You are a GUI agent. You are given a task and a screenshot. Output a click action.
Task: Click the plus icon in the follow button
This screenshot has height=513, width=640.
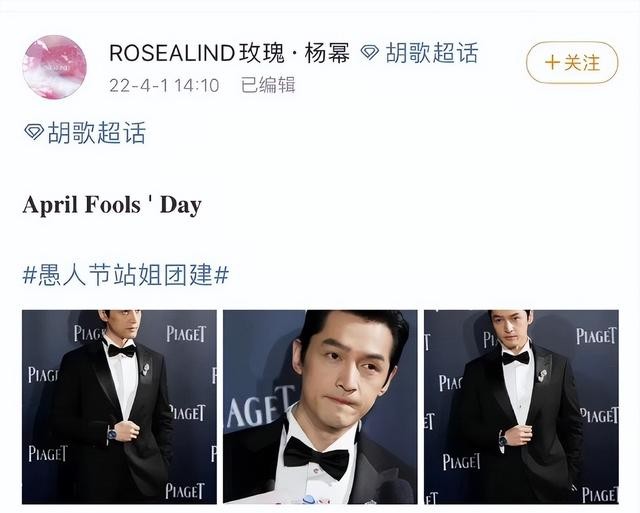(x=552, y=63)
